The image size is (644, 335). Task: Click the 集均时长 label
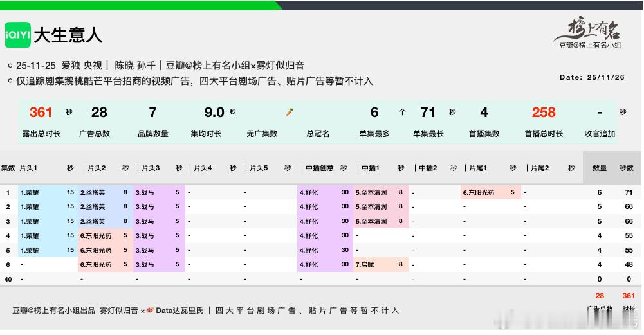click(206, 134)
